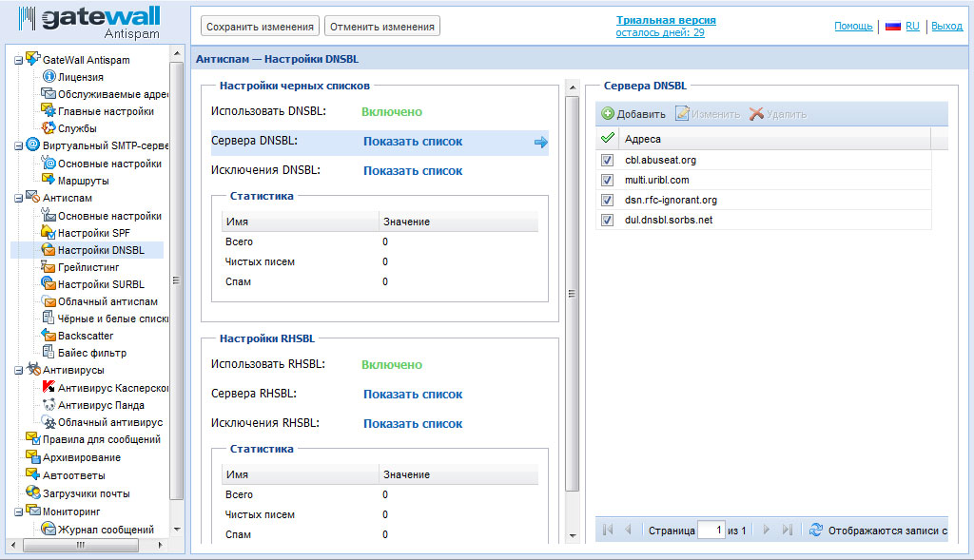Click the Загрузчики почты icon
Image resolution: width=974 pixels, height=560 pixels.
click(33, 492)
